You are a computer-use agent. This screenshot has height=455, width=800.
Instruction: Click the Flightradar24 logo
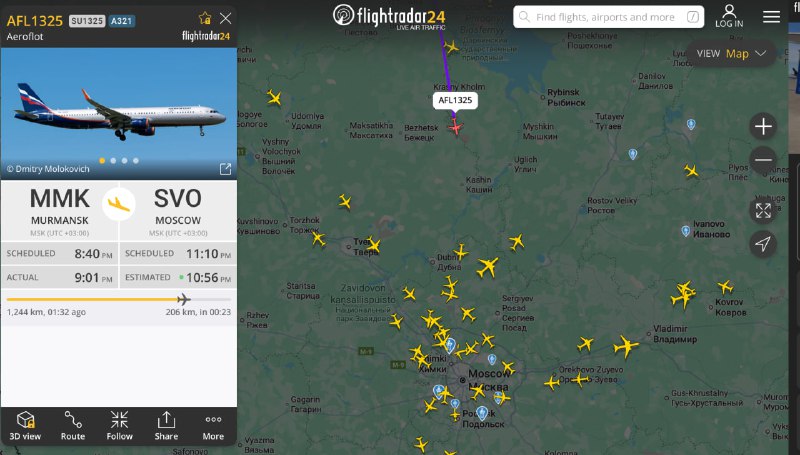389,16
